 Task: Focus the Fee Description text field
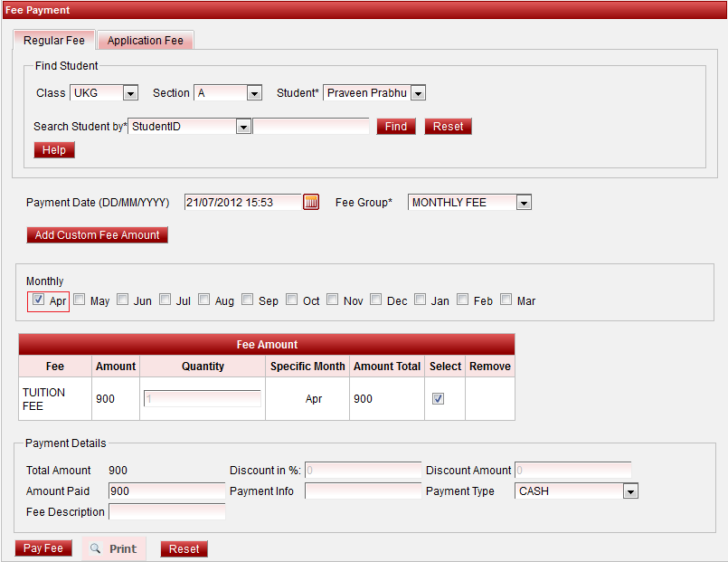tap(166, 512)
